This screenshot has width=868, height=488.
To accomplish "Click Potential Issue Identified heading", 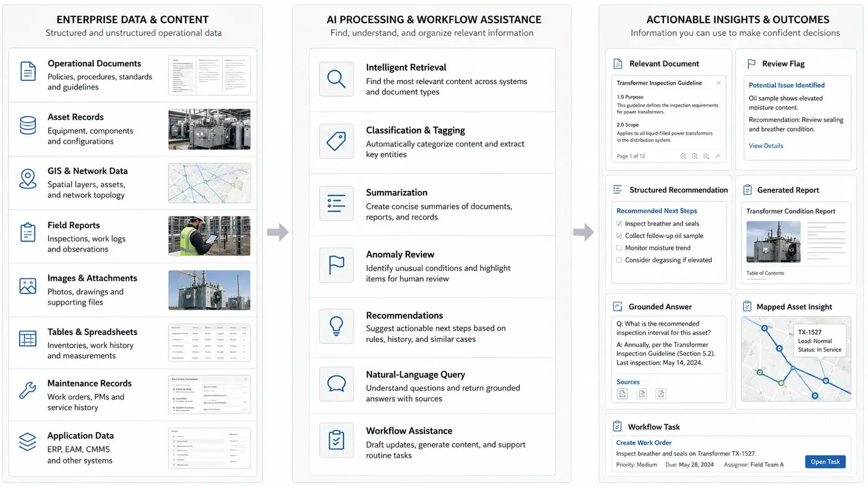I will click(787, 85).
